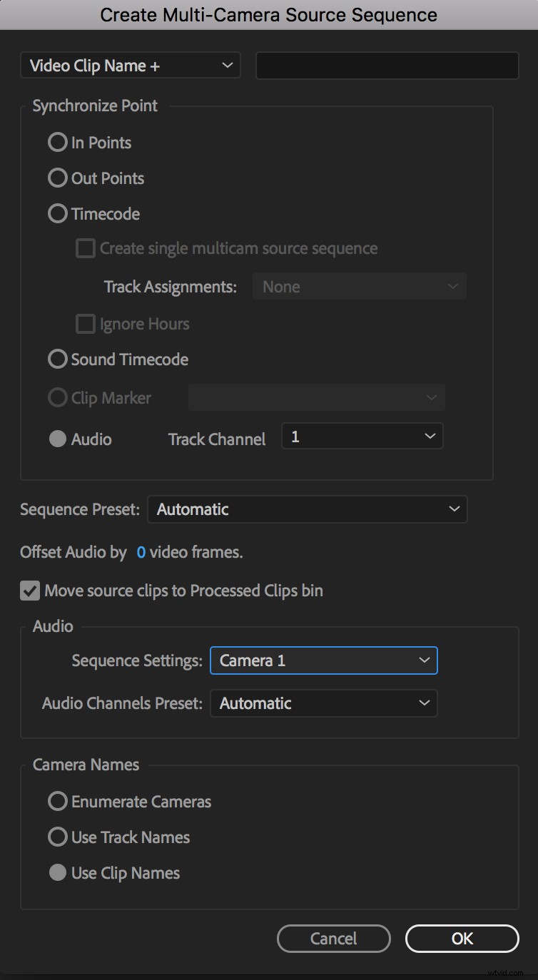
Task: Select the Out Points synchronize option
Action: tap(57, 178)
